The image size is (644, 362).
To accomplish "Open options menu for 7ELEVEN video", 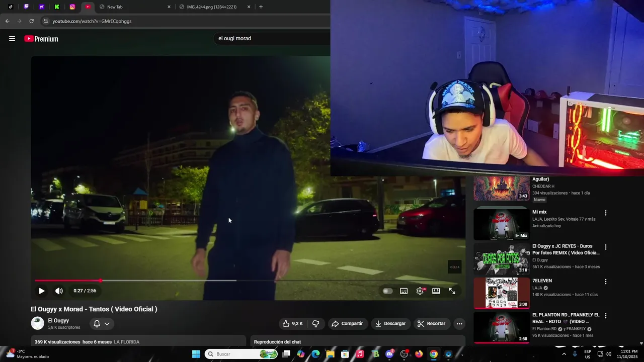I will tap(606, 282).
